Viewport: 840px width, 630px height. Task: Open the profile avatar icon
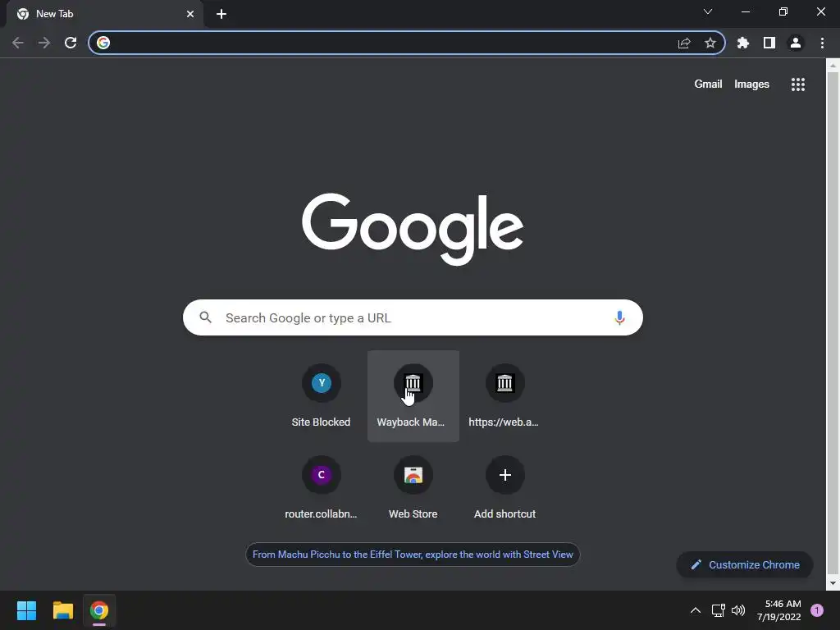(x=796, y=43)
